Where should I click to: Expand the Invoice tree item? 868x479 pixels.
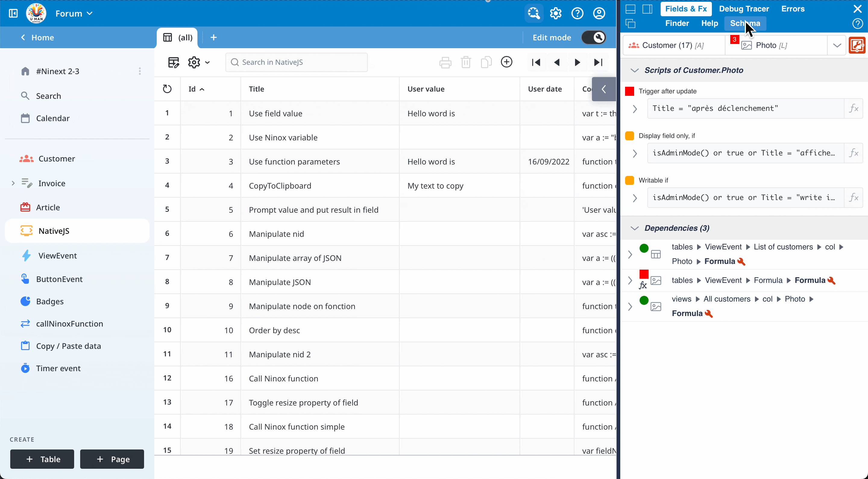[13, 183]
